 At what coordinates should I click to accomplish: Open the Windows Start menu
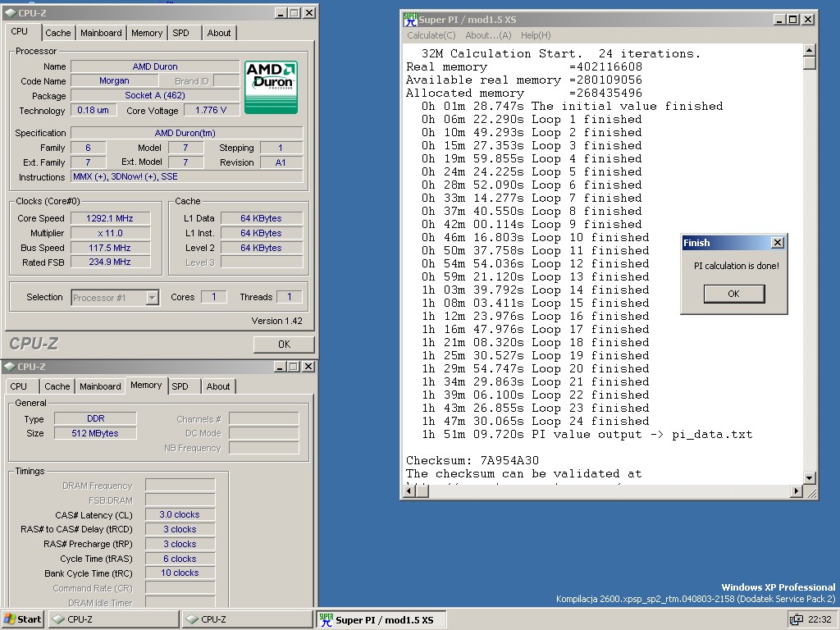tap(22, 619)
